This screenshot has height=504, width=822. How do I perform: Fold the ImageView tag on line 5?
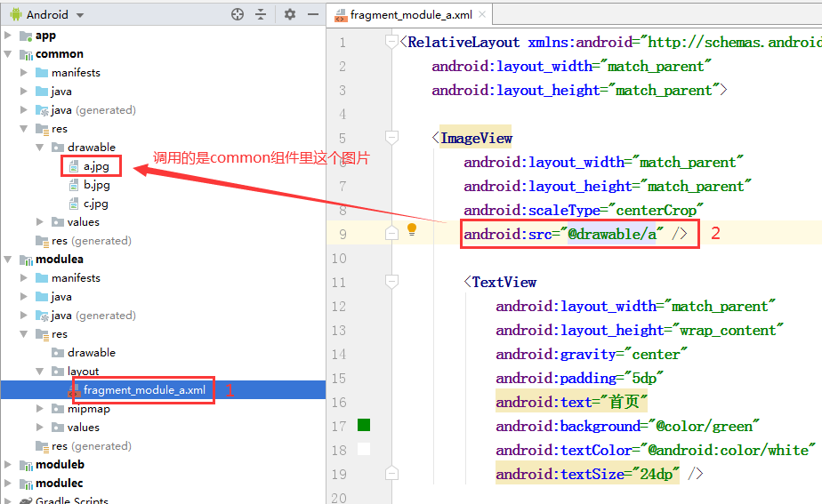391,138
